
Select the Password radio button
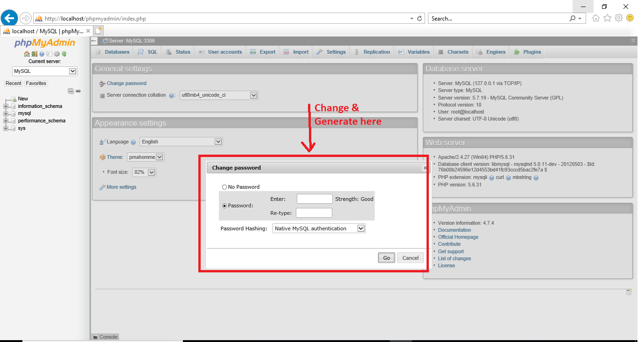coord(224,206)
